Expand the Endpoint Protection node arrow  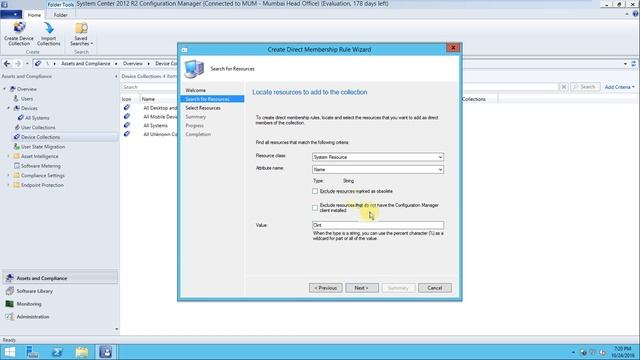[8, 185]
